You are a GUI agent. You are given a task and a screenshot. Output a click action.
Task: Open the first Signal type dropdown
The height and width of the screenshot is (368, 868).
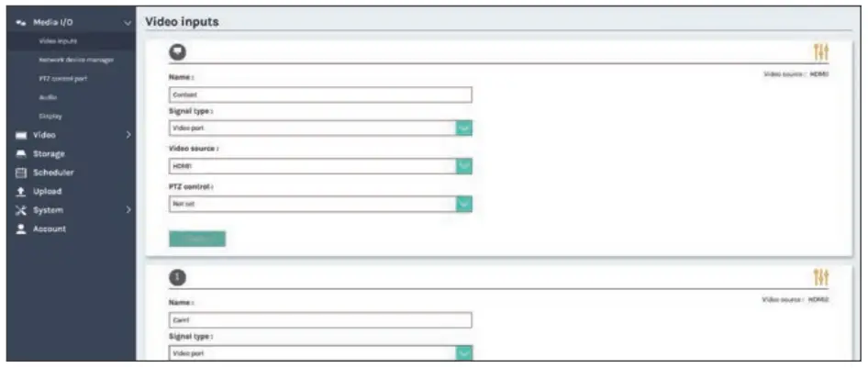pos(464,128)
